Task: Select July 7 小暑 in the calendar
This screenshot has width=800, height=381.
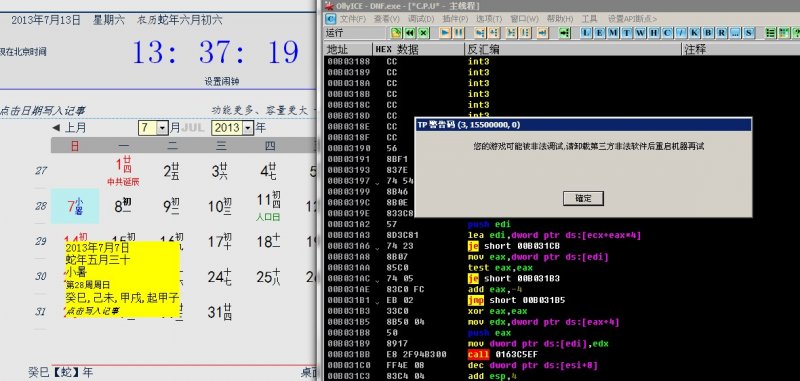Action: 75,206
